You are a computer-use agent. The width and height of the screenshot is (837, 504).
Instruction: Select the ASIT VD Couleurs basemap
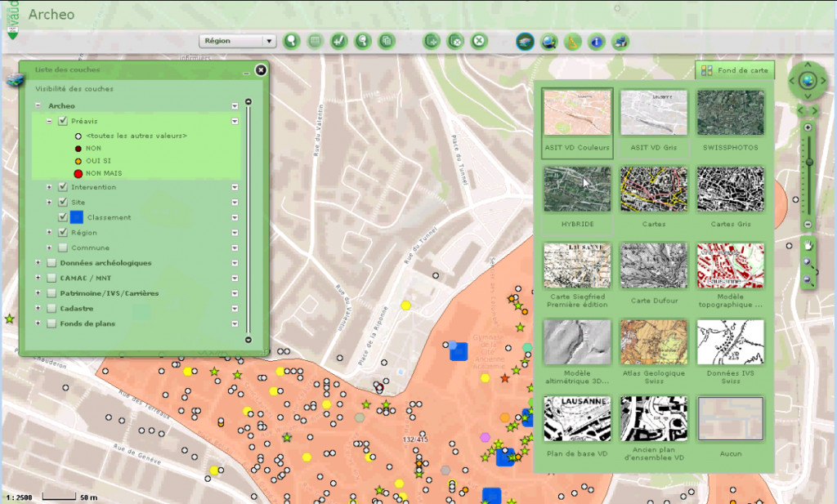(577, 123)
